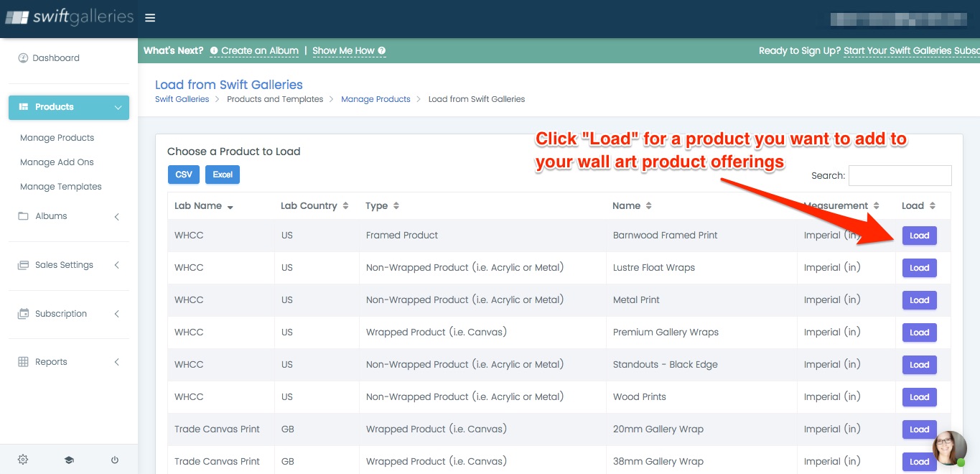Image resolution: width=980 pixels, height=474 pixels.
Task: Click Start Your Swift Galleries Subscription link
Action: click(x=912, y=51)
